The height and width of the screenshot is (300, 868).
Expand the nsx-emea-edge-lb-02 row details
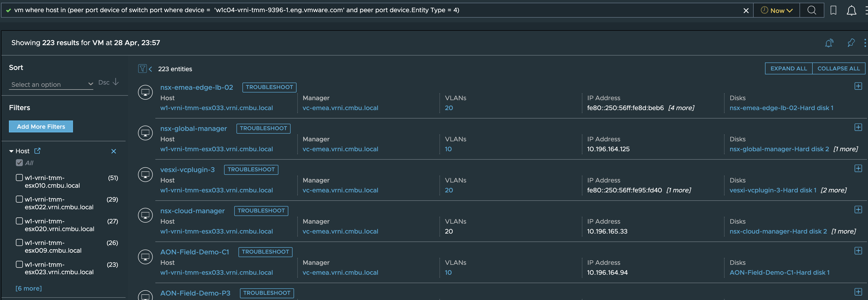(858, 86)
